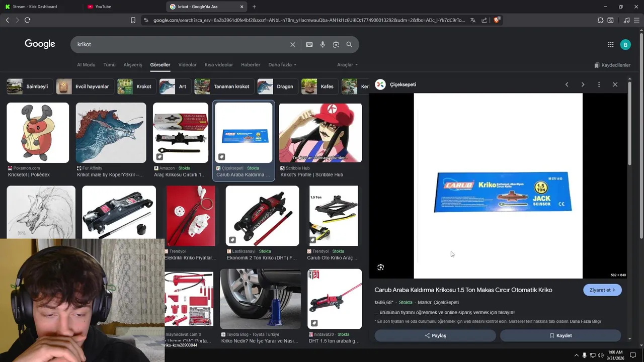Close the image preview panel

[x=615, y=84]
